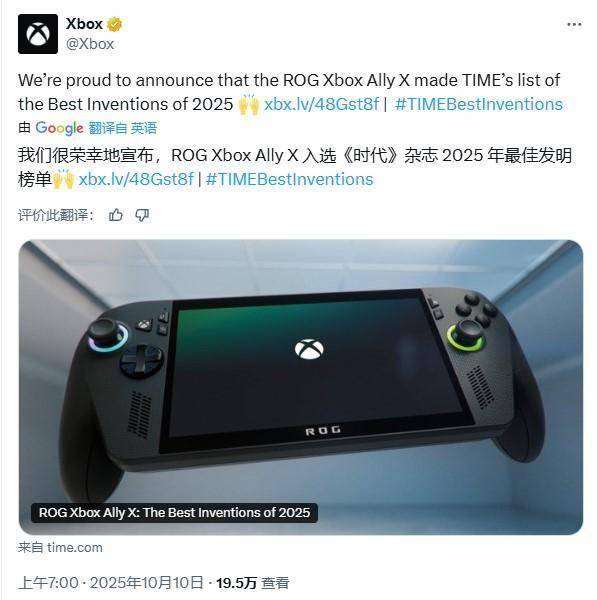Open the #TIMEBestInventions hashtag in the translated text
The height and width of the screenshot is (600, 597).
pyautogui.click(x=289, y=179)
